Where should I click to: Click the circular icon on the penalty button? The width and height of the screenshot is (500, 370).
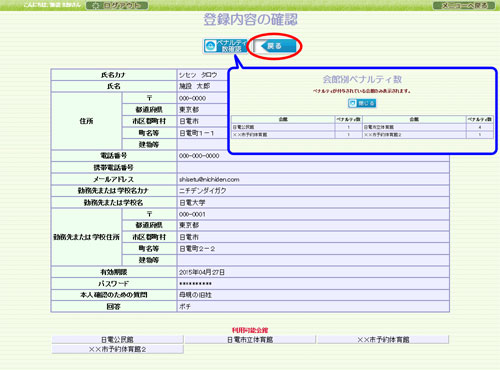click(210, 46)
